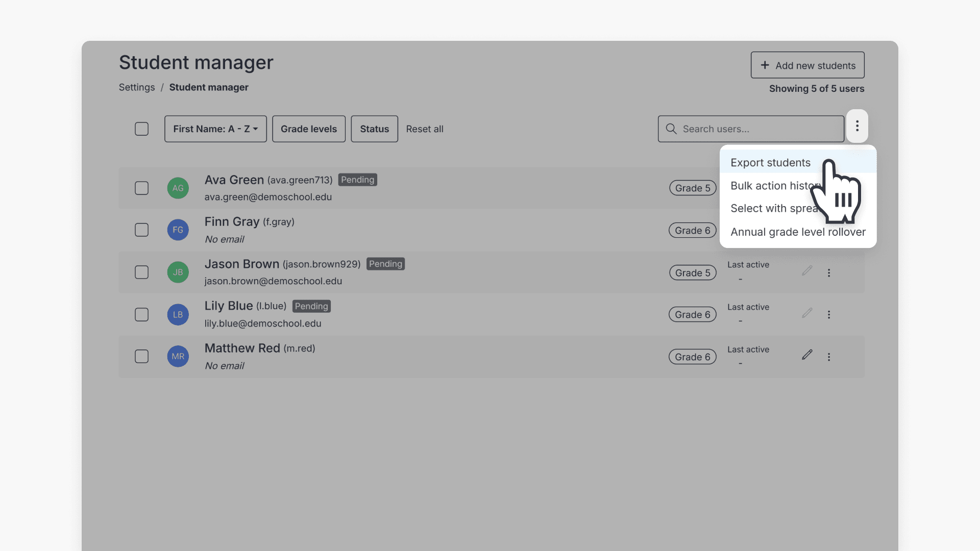980x551 pixels.
Task: Select Export students from the menu
Action: click(770, 162)
